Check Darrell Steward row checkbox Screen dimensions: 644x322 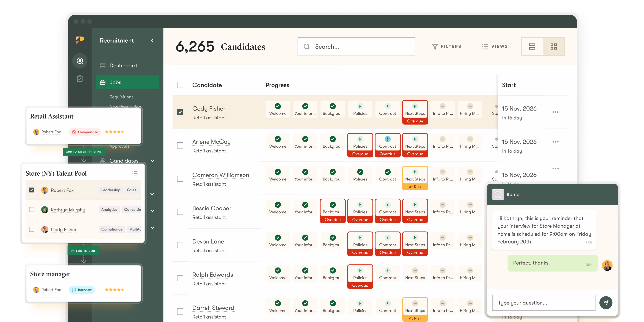click(x=180, y=311)
